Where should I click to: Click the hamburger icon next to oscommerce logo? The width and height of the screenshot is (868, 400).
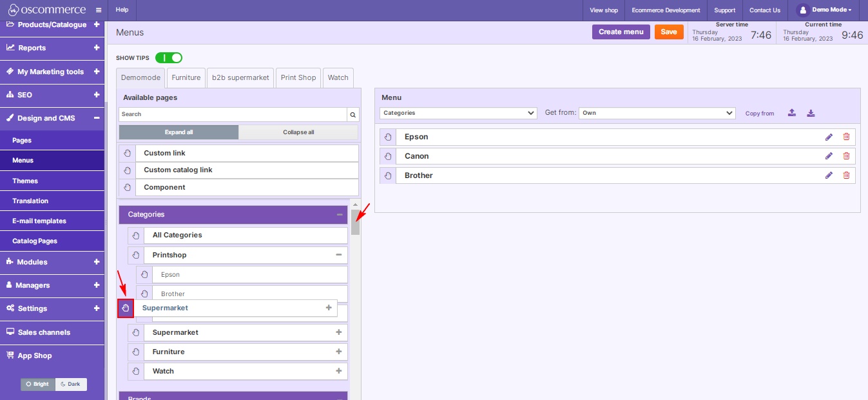point(97,10)
